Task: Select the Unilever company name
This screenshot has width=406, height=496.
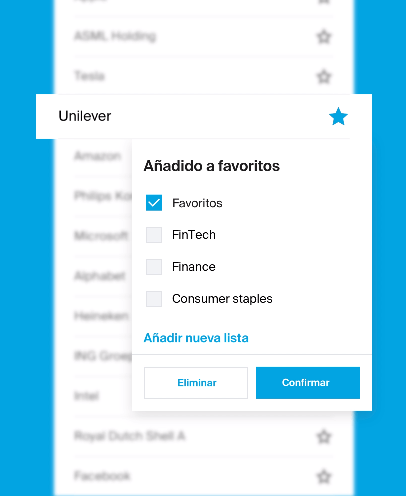Action: pos(85,116)
